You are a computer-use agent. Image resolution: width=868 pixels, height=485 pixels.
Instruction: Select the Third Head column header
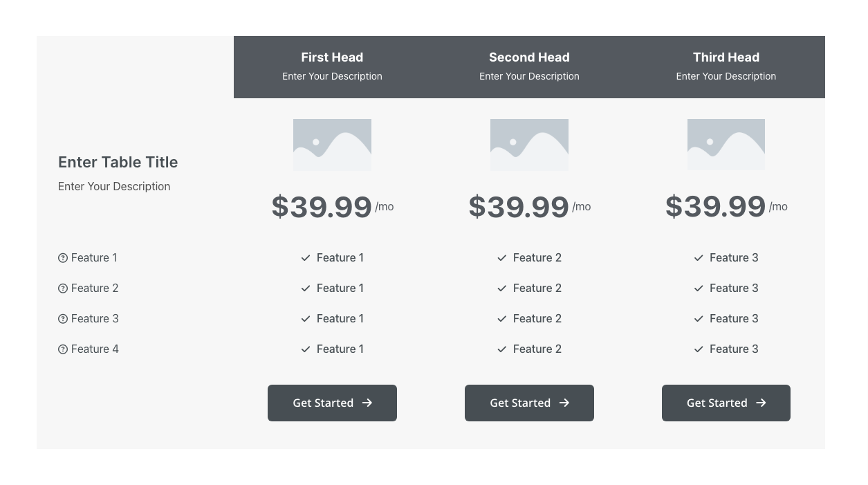point(726,57)
